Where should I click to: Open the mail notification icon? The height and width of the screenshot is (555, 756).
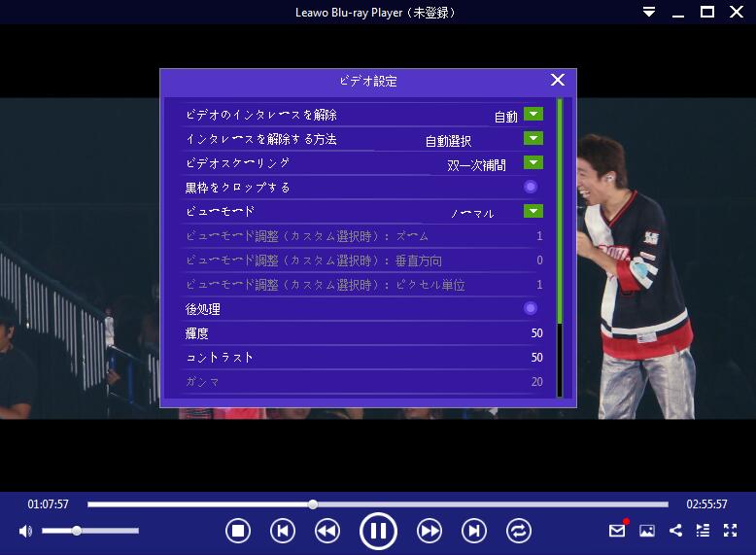tap(617, 531)
